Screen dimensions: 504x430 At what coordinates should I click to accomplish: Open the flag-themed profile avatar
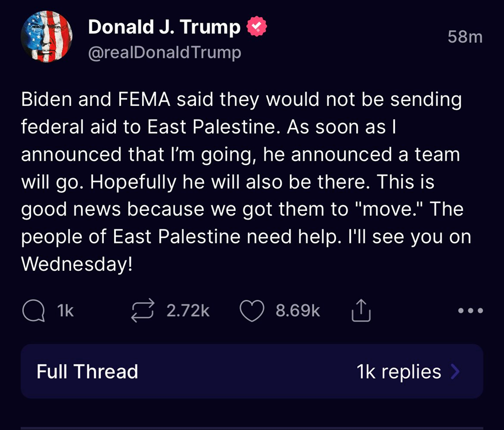point(46,37)
